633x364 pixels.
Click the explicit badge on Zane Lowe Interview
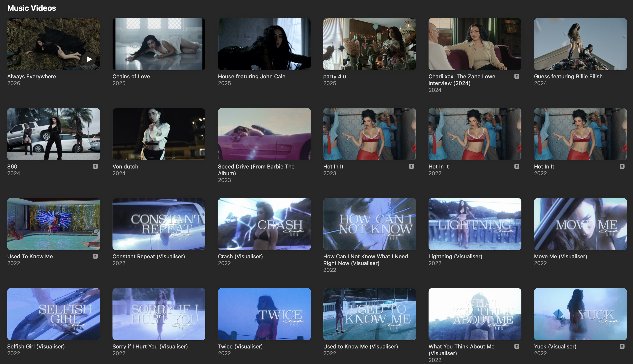point(517,76)
